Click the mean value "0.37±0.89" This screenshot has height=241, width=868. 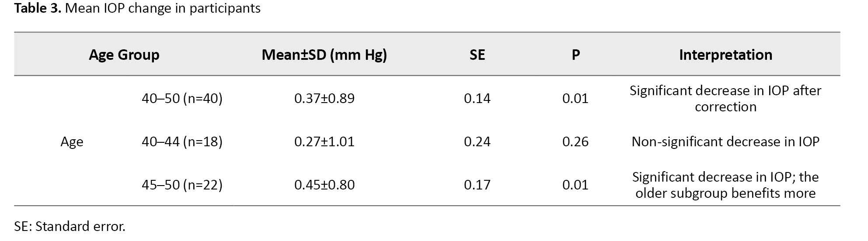pos(324,99)
